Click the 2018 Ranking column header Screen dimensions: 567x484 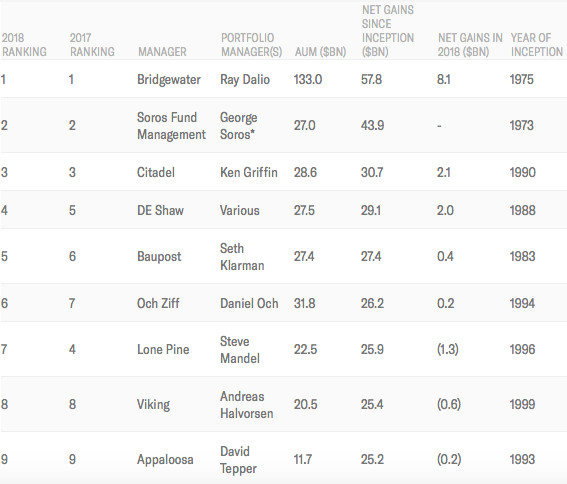[24, 45]
